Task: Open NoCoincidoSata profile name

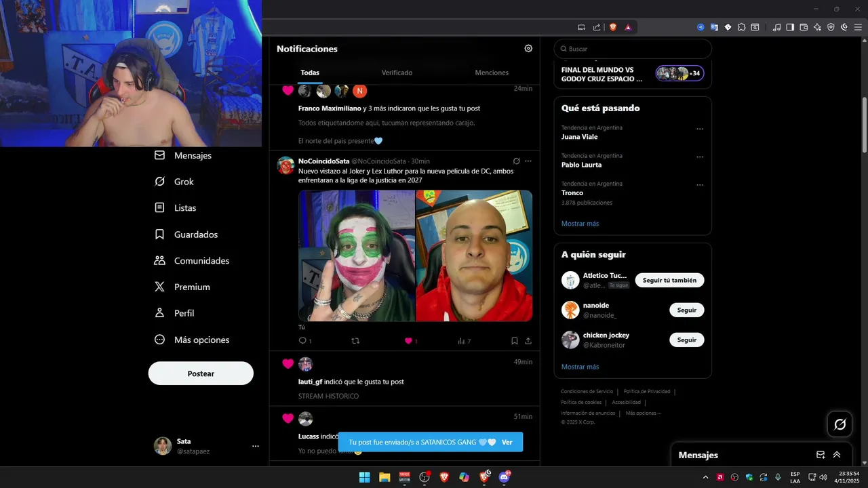Action: click(x=324, y=161)
